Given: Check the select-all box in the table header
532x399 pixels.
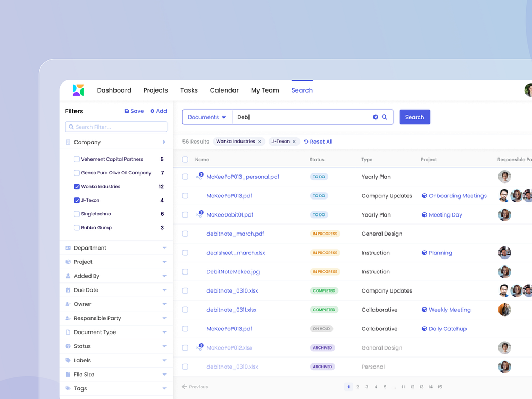Looking at the screenshot, I should 185,159.
